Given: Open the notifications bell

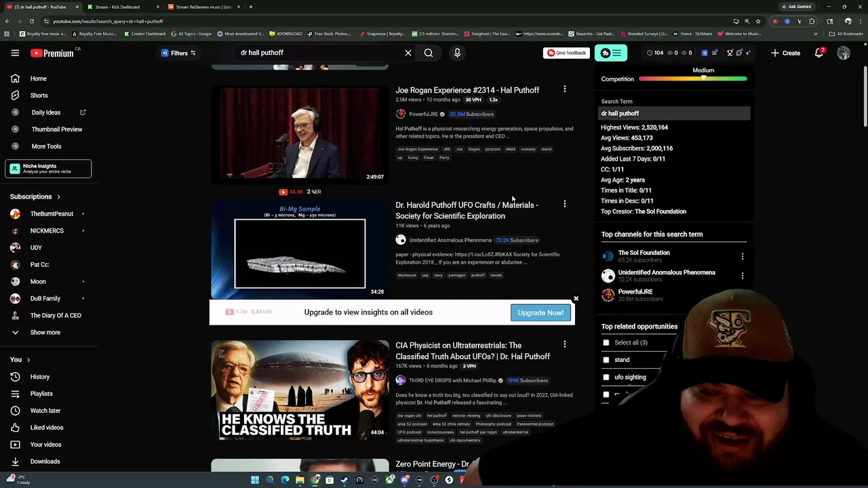Looking at the screenshot, I should (819, 53).
